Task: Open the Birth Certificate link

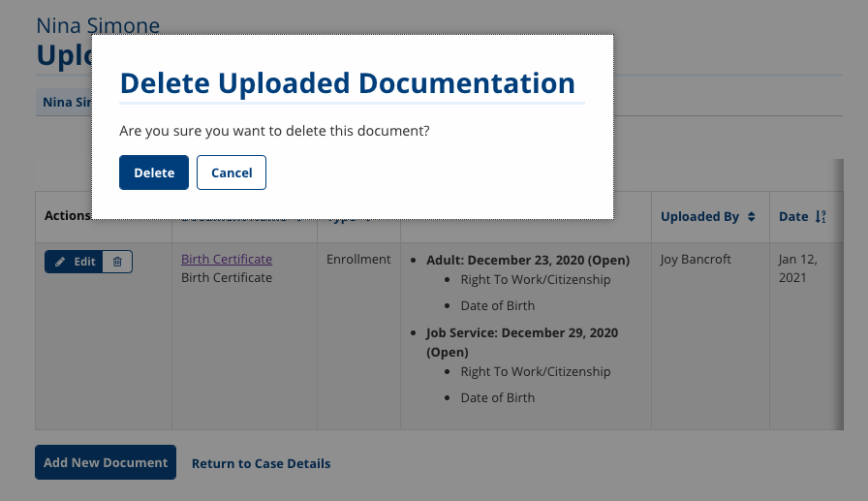Action: (227, 259)
